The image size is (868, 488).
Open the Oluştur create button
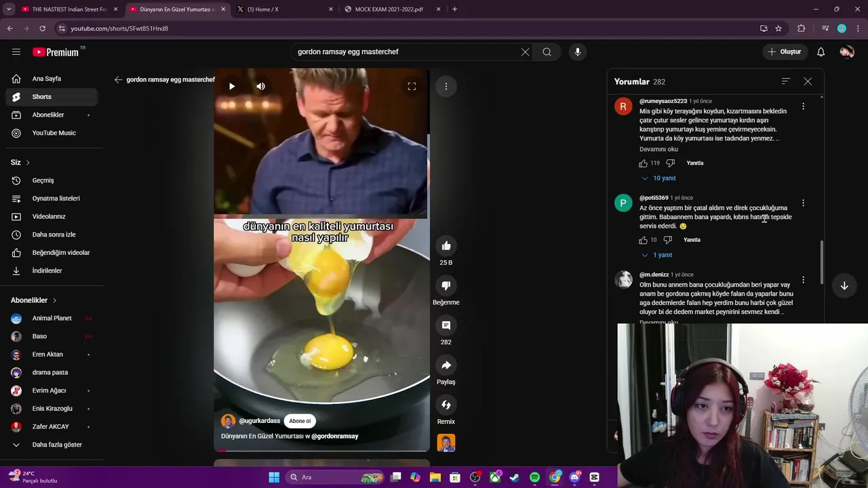pyautogui.click(x=785, y=52)
